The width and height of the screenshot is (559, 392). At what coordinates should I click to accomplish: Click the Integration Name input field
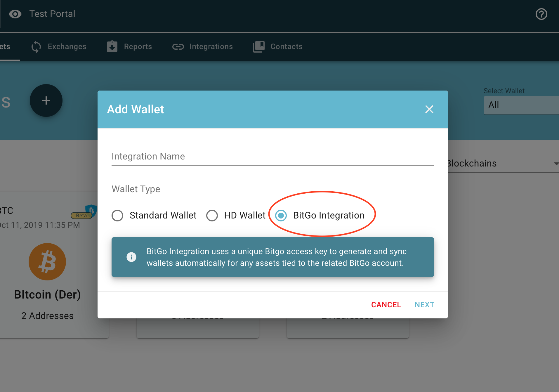[273, 157]
